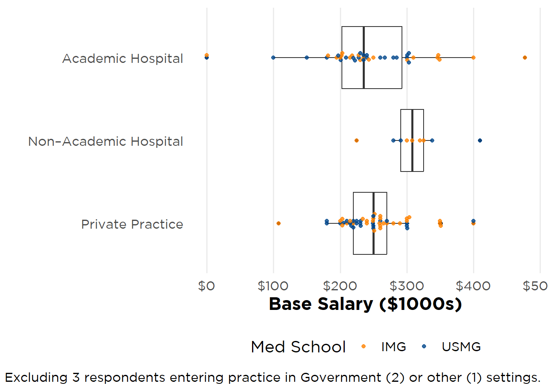Viewport: 549px width, 392px height.
Task: Click the Base Salary ($1000s) axis title
Action: 365,304
